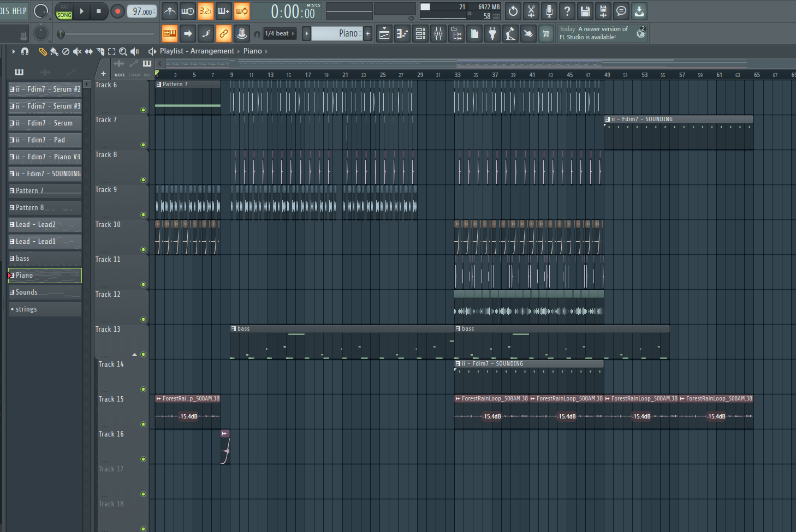The width and height of the screenshot is (796, 532).
Task: Mute Track 12 green dot
Action: coord(143,319)
